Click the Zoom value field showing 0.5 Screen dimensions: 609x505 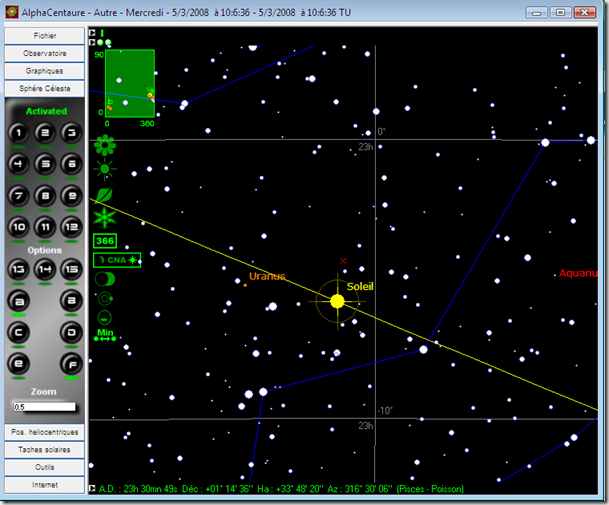tap(44, 407)
